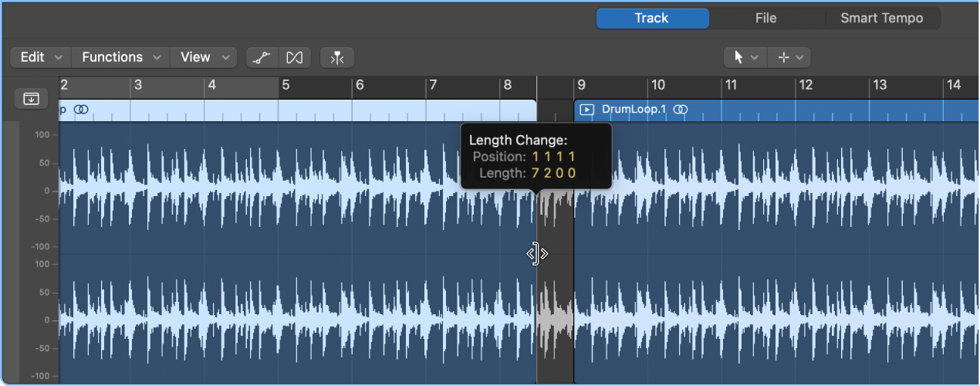Viewport: 980px width, 386px height.
Task: Click bar 10 on the ruler
Action: coord(657,85)
